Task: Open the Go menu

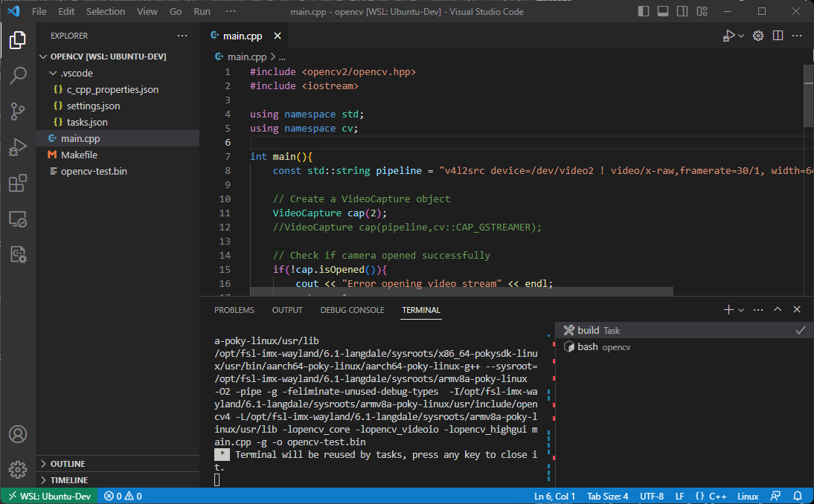Action: 176,11
